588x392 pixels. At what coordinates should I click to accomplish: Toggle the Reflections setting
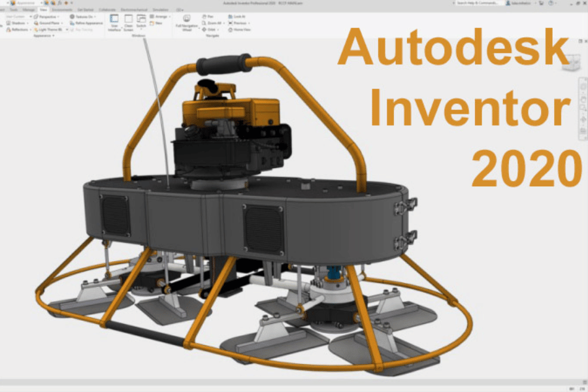tap(18, 29)
